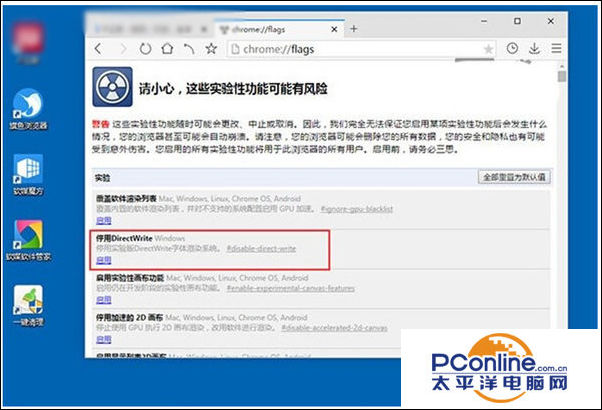602x410 pixels.
Task: Minimize the browser window
Action: coord(484,21)
